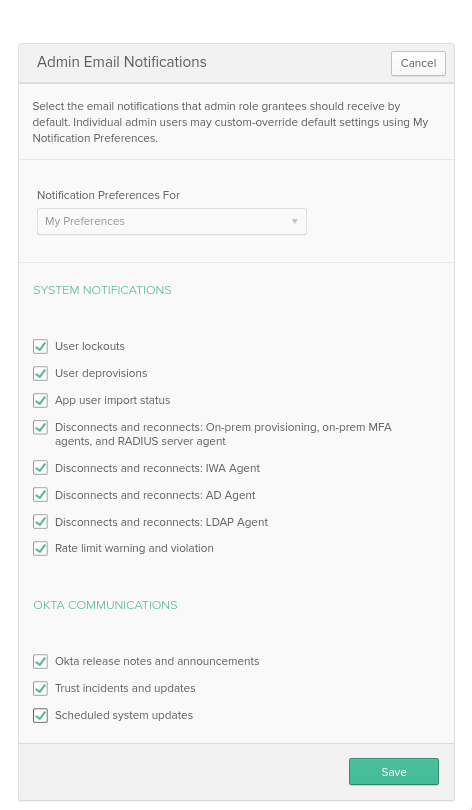The image size is (472, 810).
Task: Click the Okta release notes label text
Action: (158, 661)
